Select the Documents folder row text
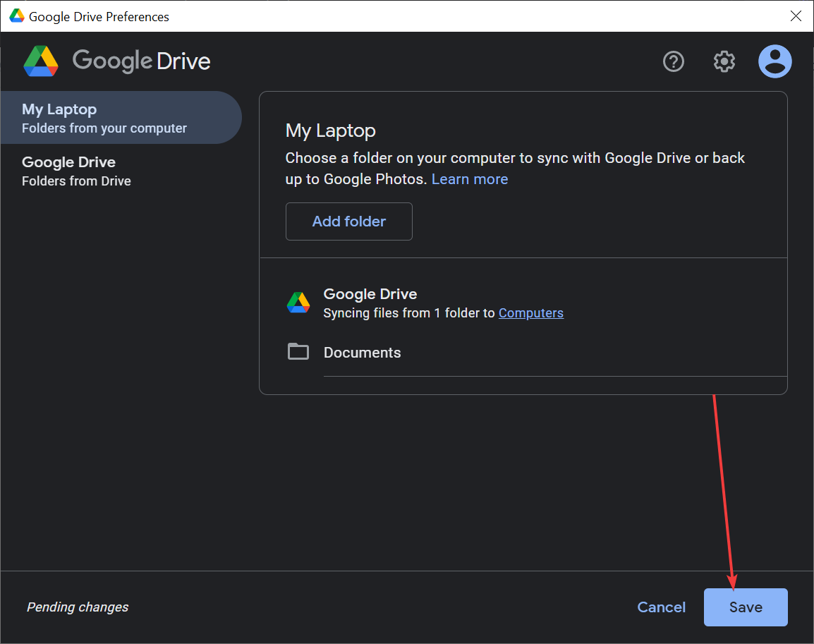 (362, 353)
